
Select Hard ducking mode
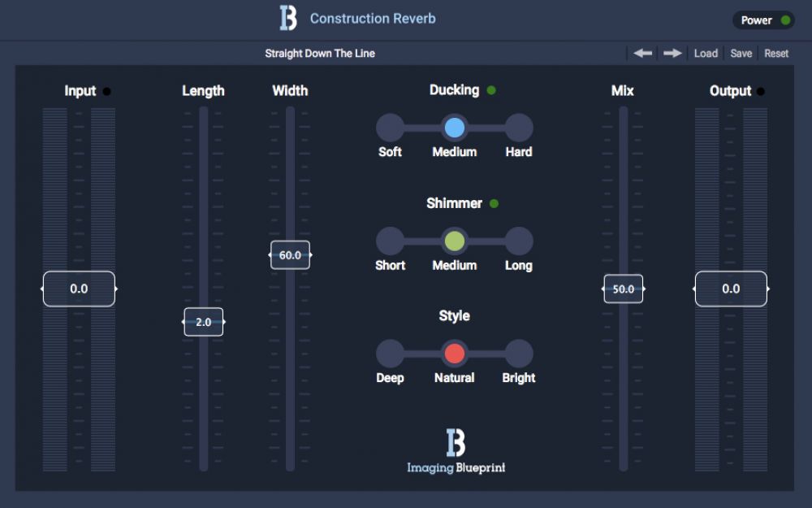coord(519,128)
